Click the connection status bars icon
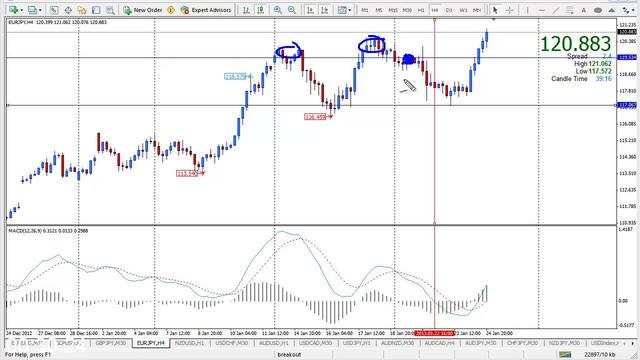 [x=565, y=354]
